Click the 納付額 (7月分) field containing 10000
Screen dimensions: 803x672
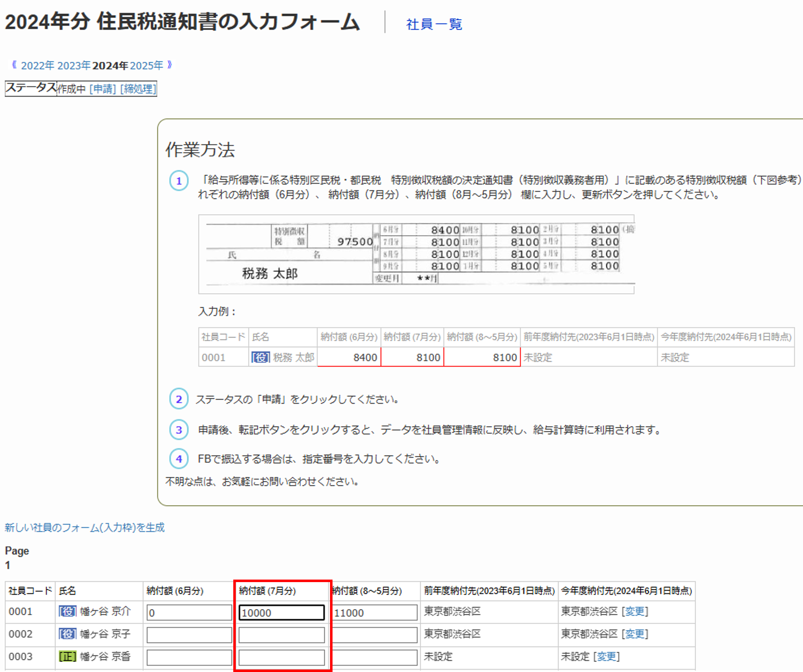pos(282,613)
